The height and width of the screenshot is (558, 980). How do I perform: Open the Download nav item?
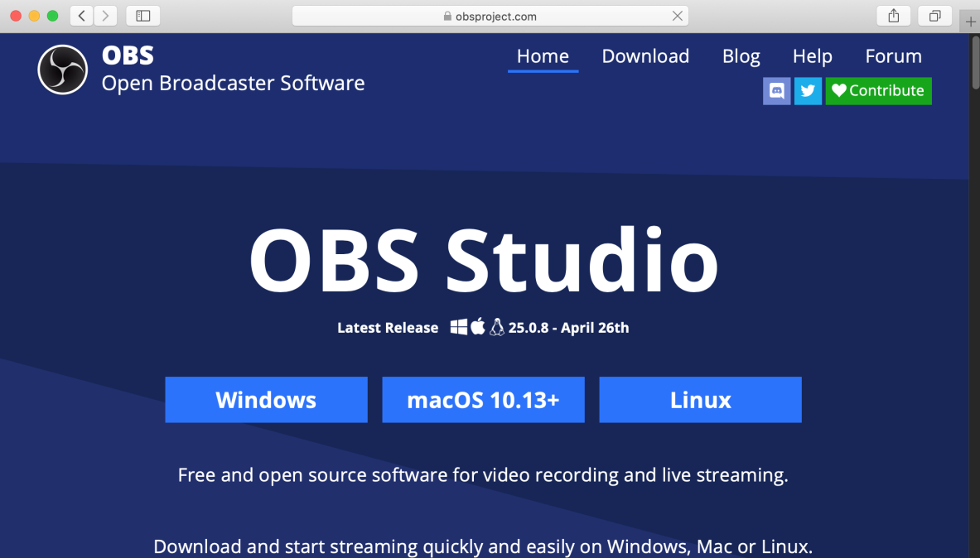click(x=645, y=56)
